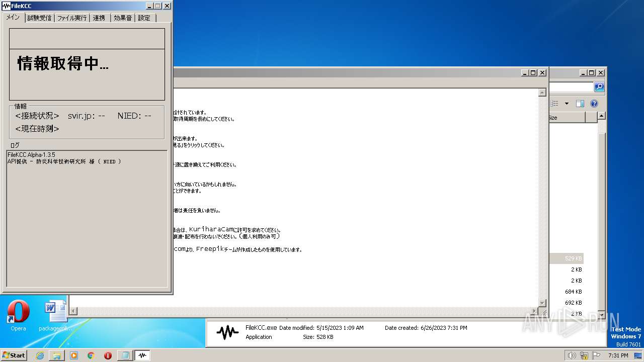Viewport: 644px width, 362px height.
Task: Click the network tray icon
Action: (584, 355)
